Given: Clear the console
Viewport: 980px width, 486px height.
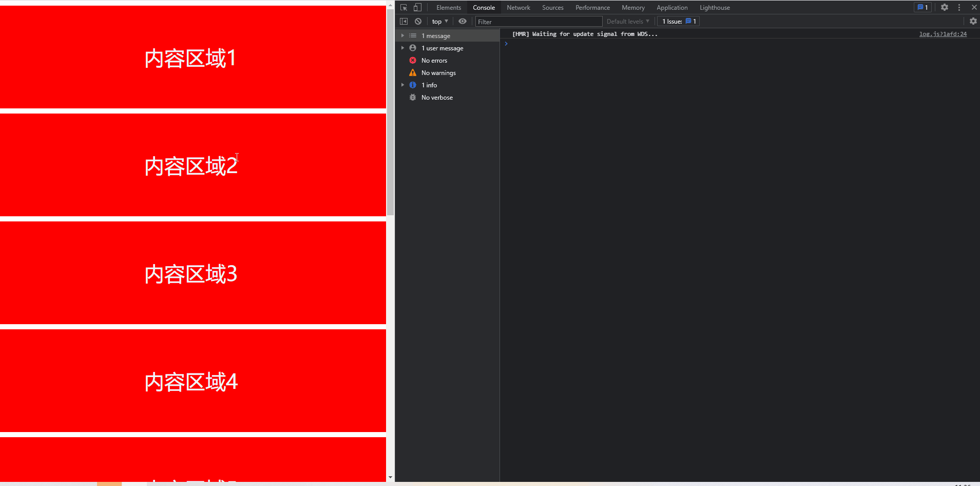Looking at the screenshot, I should pos(418,21).
